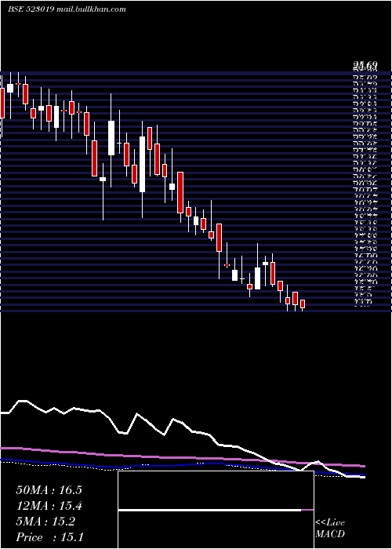The width and height of the screenshot is (392, 549).
Task: Click the 'Price : 15.1' label
Action: [x=49, y=537]
